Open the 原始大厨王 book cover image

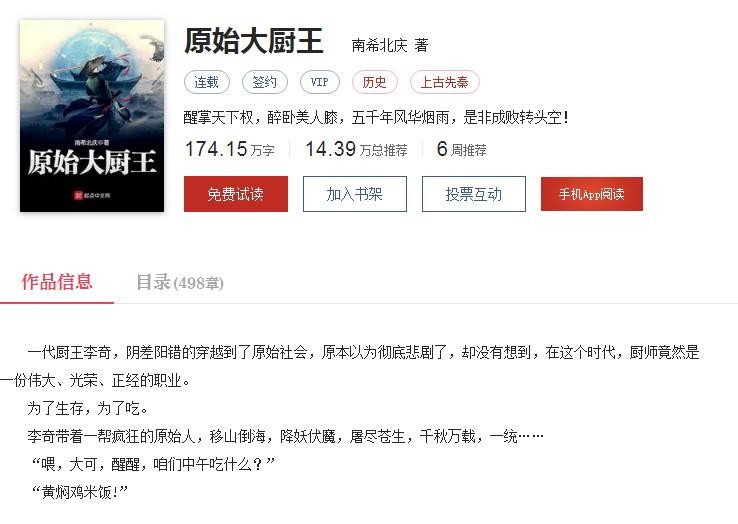click(x=92, y=116)
